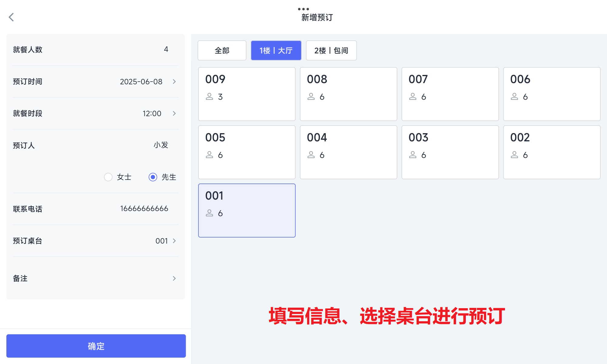The height and width of the screenshot is (364, 607).
Task: Open the 预订时间 date chevron
Action: click(x=174, y=81)
